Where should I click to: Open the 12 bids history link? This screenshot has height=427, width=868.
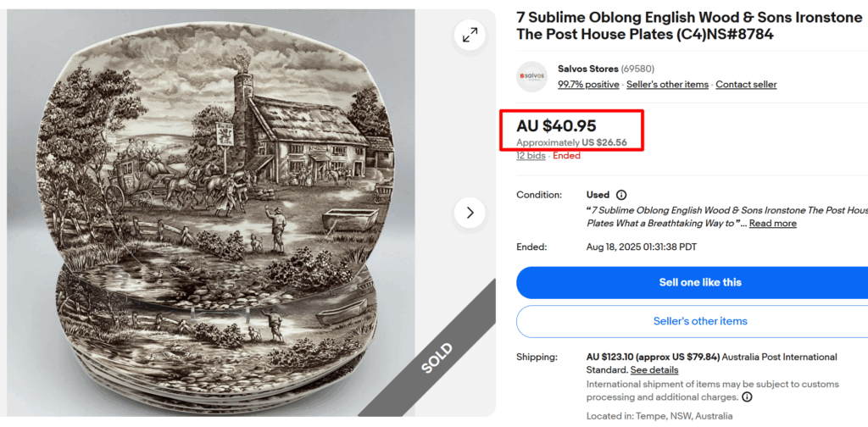531,156
